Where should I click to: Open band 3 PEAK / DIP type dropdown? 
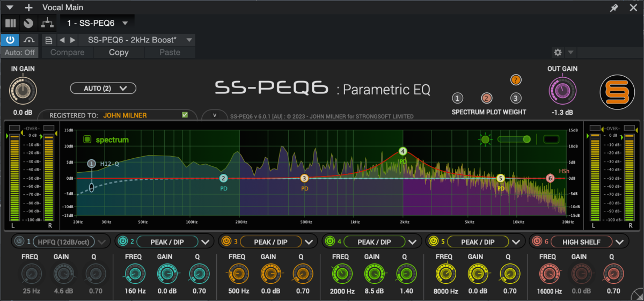tap(310, 241)
